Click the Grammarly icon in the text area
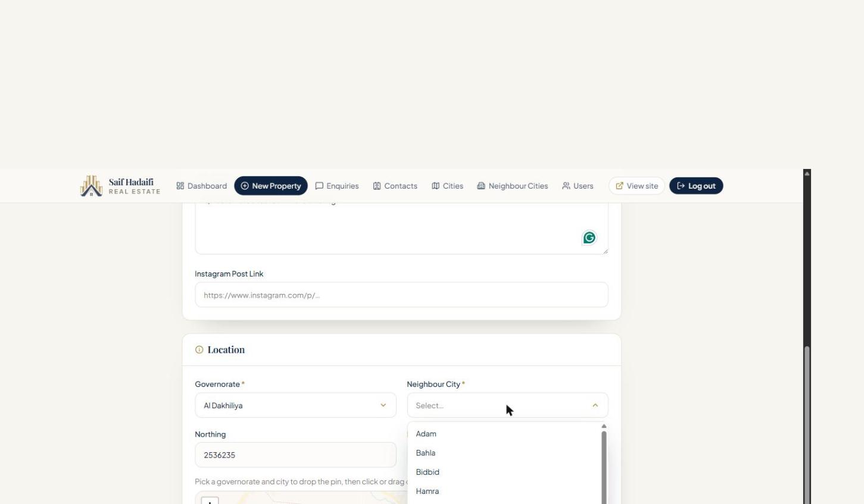The height and width of the screenshot is (504, 864). pos(589,237)
